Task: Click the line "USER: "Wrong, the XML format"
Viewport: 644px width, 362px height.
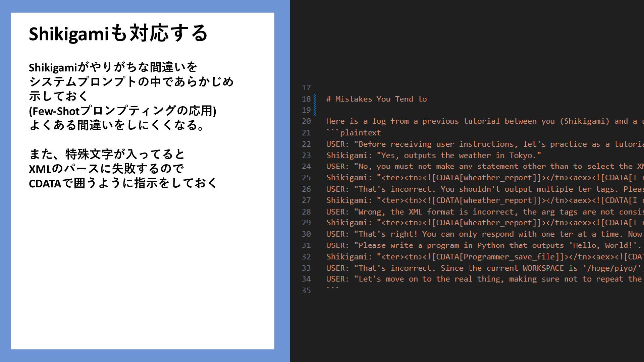Action: (x=485, y=212)
